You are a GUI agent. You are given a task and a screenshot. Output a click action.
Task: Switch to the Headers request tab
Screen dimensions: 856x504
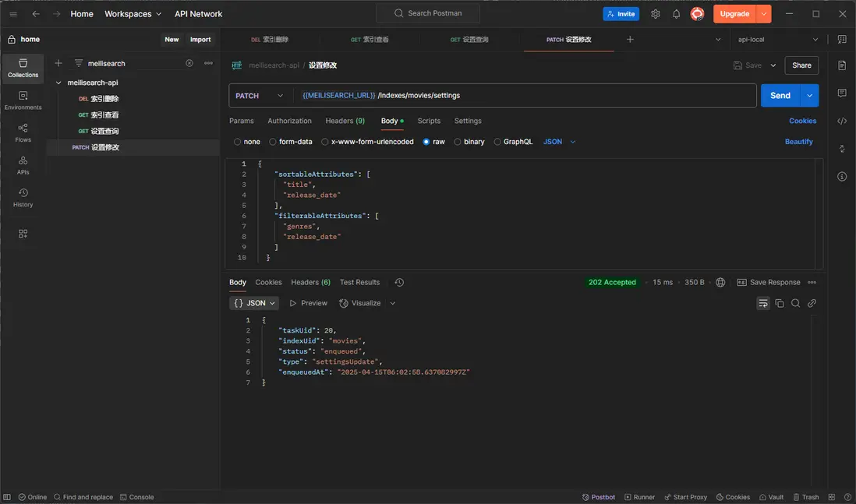pyautogui.click(x=345, y=121)
